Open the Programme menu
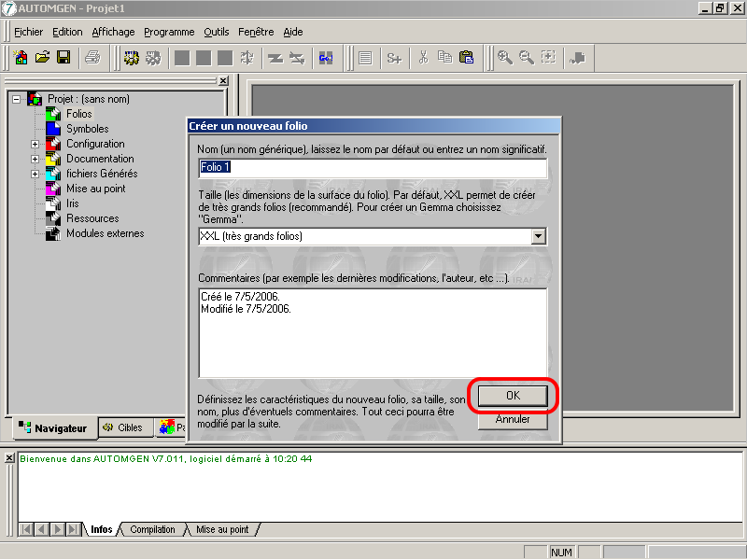Image resolution: width=747 pixels, height=560 pixels. [x=169, y=32]
